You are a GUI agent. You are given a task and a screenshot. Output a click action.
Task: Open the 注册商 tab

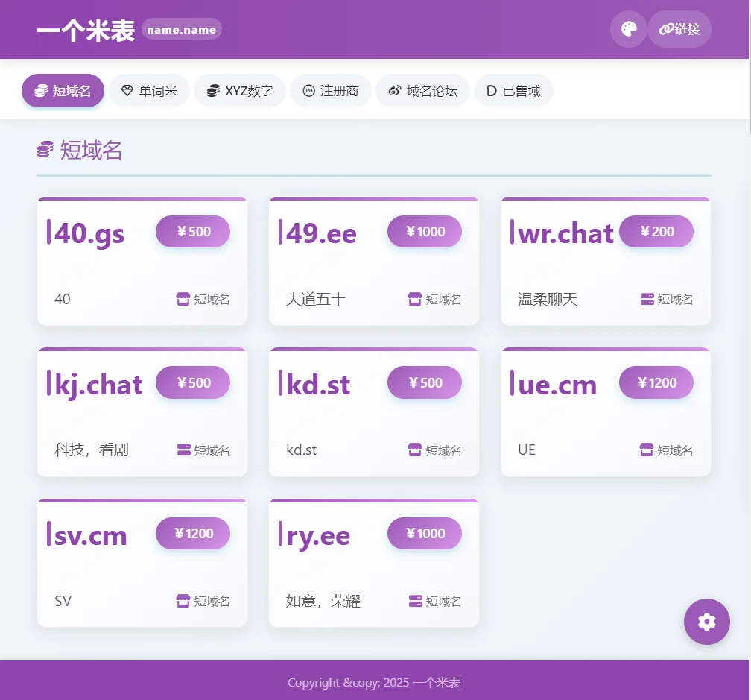pos(330,91)
